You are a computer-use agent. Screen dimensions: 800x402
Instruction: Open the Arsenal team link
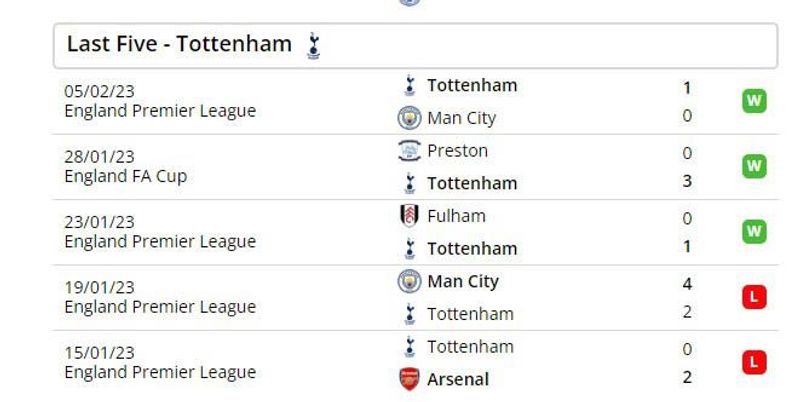coord(458,380)
